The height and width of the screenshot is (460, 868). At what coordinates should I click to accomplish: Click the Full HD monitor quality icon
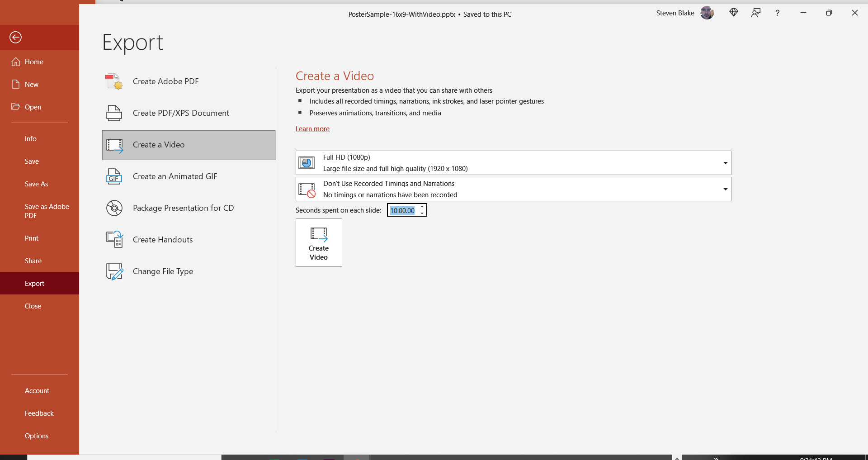[x=307, y=163]
